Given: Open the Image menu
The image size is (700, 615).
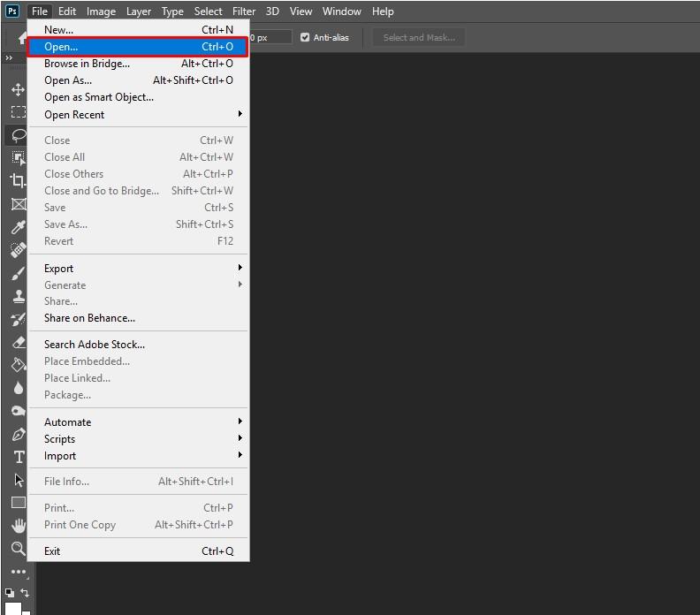Looking at the screenshot, I should pos(101,11).
